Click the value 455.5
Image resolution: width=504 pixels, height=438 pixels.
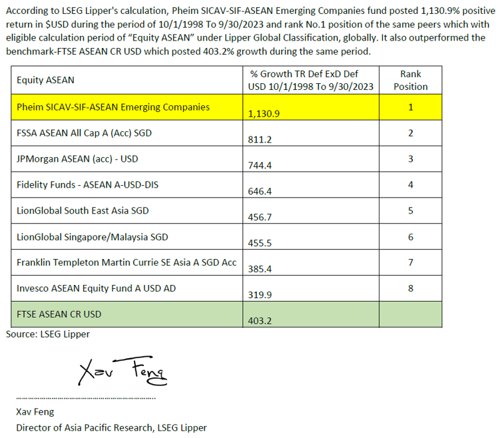pos(260,243)
